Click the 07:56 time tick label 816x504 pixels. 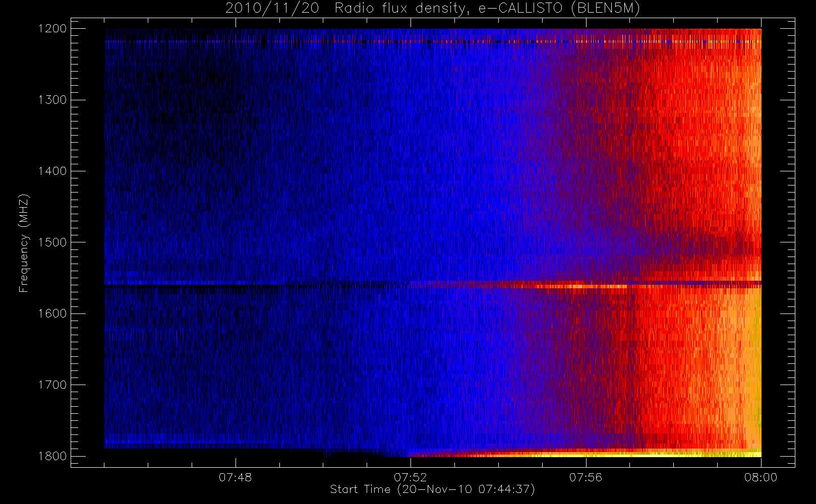click(x=586, y=477)
